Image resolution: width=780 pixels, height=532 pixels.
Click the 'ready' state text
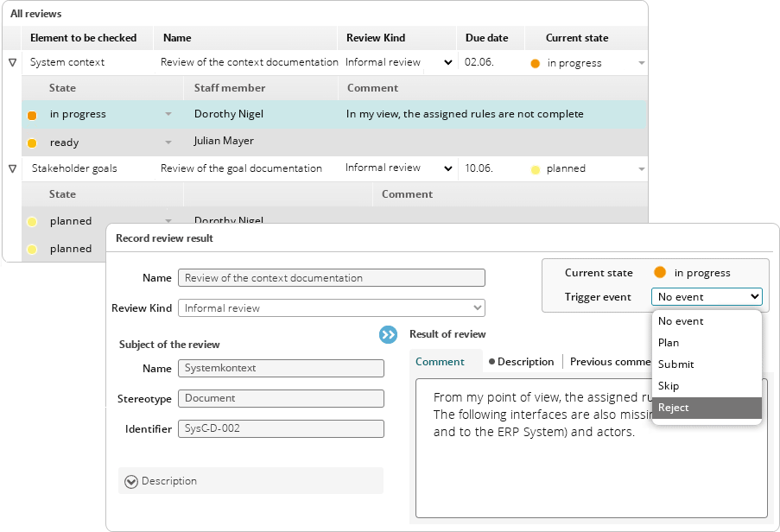click(x=64, y=142)
